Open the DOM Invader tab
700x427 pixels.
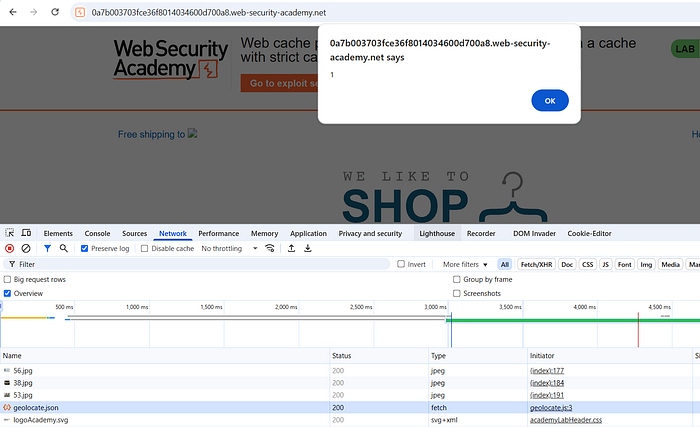[534, 233]
